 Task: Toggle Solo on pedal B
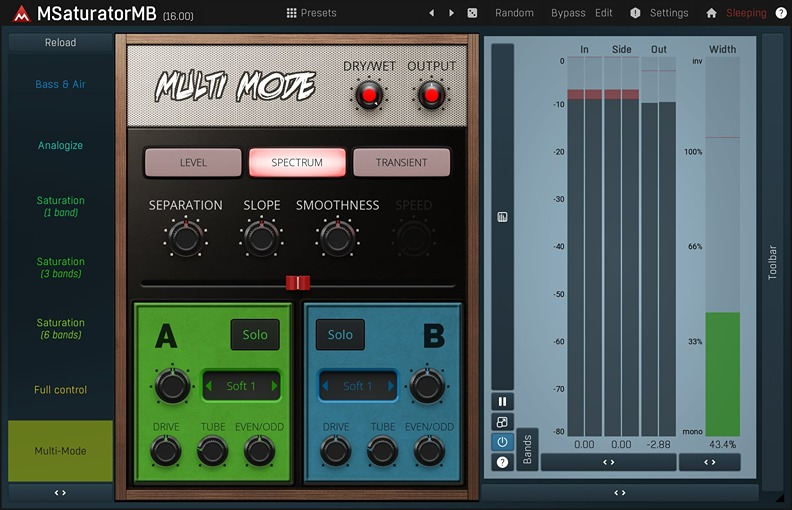coord(340,334)
